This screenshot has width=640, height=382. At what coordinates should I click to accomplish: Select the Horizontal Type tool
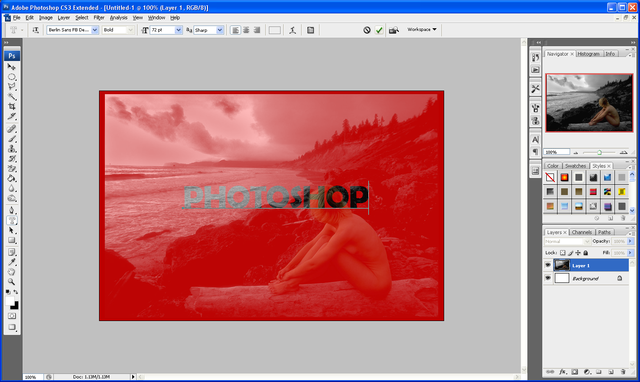(x=12, y=220)
